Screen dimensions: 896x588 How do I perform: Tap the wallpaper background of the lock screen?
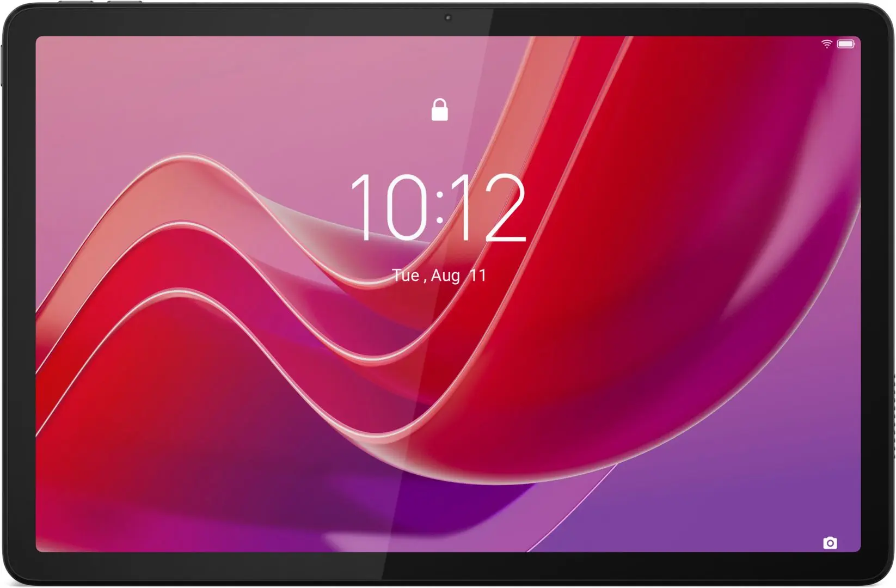pyautogui.click(x=218, y=408)
